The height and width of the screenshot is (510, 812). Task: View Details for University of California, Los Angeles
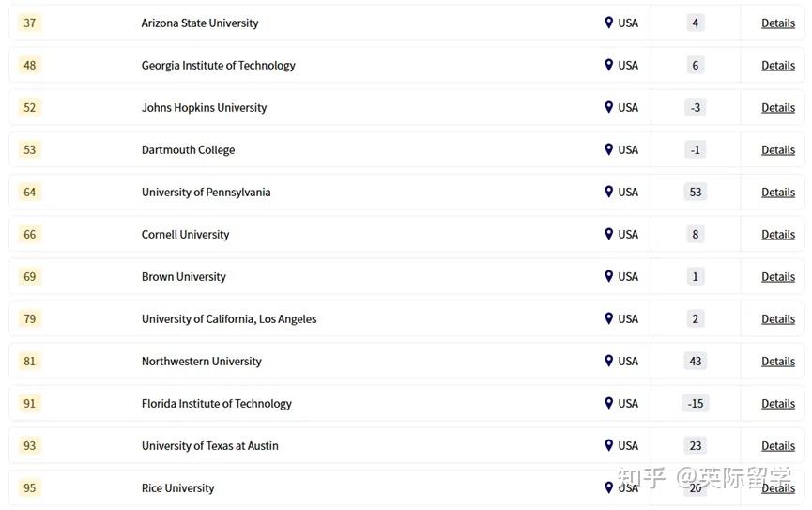click(777, 319)
